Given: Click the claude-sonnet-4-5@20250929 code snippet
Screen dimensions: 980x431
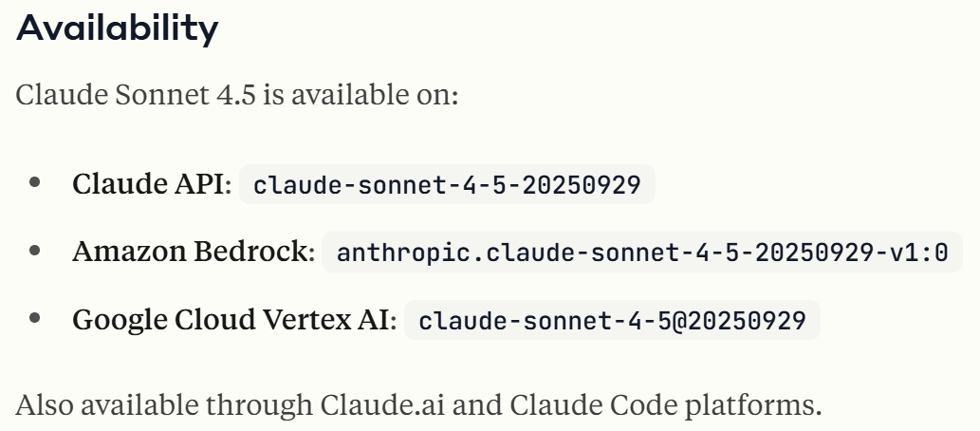Looking at the screenshot, I should tap(612, 321).
